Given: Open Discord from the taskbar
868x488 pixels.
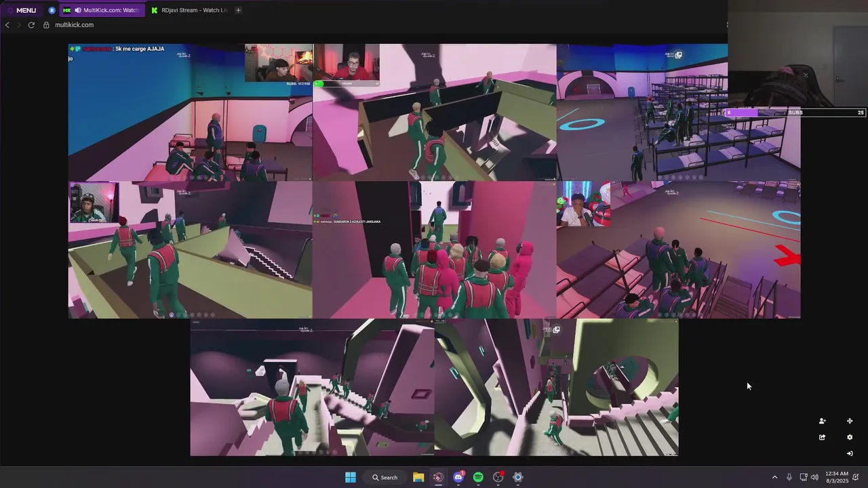Looking at the screenshot, I should [458, 477].
